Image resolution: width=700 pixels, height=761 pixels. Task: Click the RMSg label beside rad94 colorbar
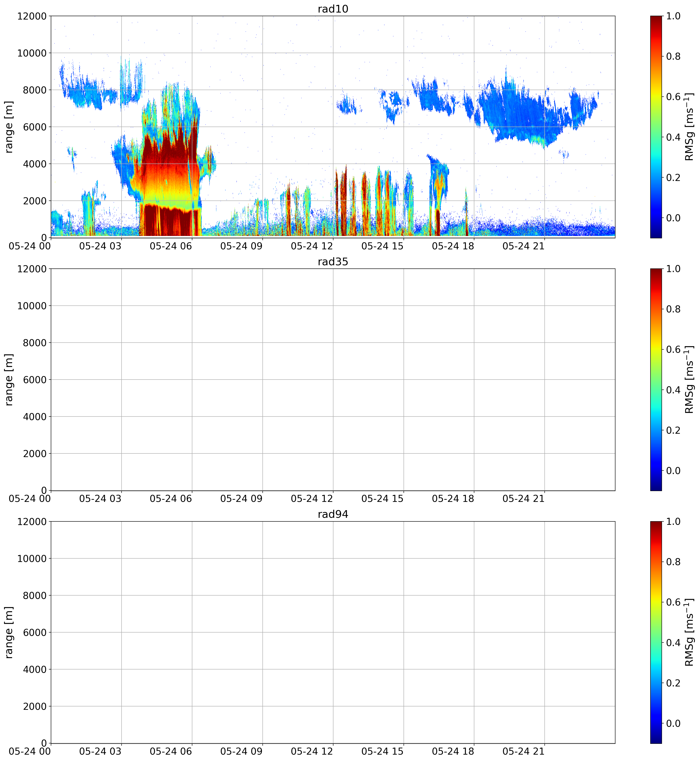point(689,632)
